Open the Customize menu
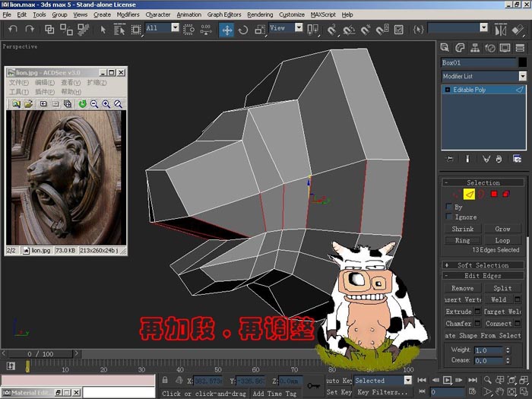The width and height of the screenshot is (532, 399). tap(291, 14)
